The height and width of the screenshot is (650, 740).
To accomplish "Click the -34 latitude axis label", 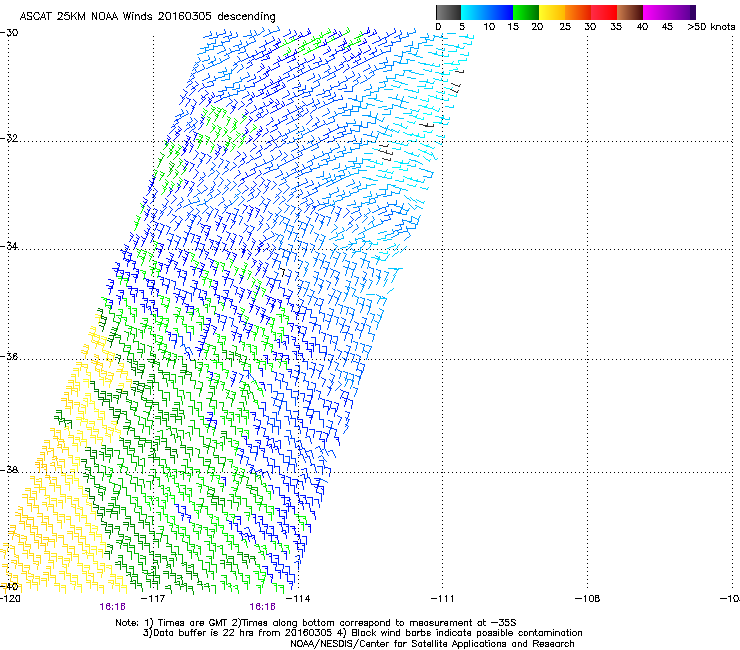I will [9, 246].
